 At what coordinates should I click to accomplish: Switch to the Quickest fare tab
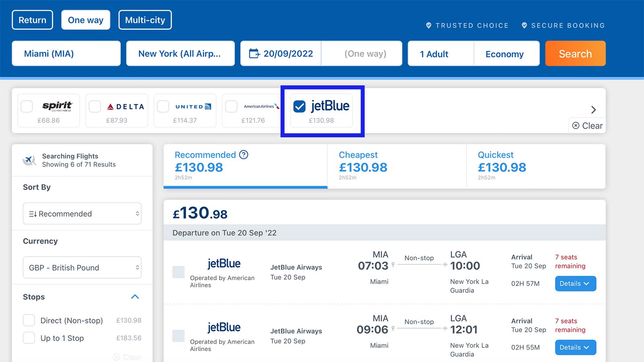coord(535,166)
